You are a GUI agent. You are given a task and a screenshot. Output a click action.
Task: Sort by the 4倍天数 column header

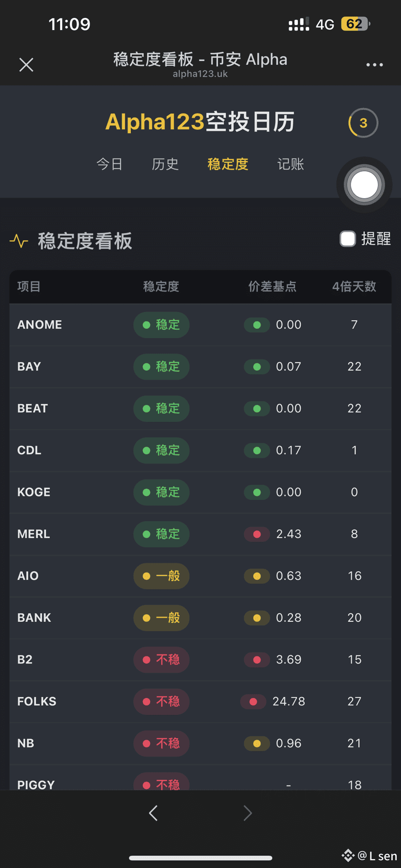(354, 287)
